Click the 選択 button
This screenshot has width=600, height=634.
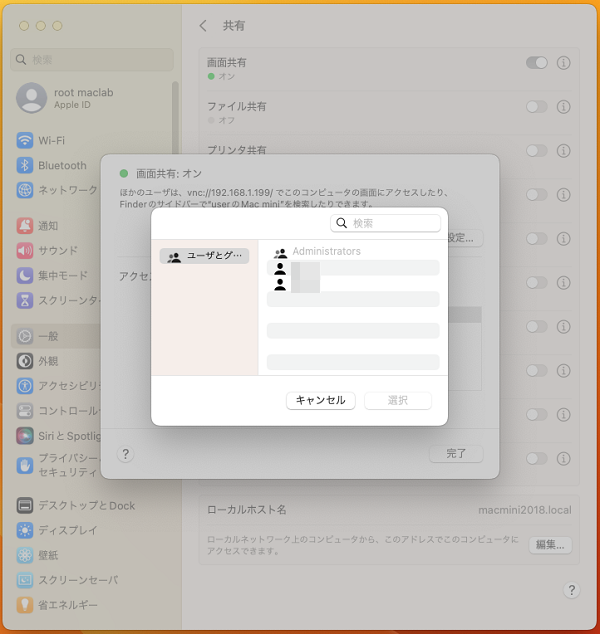click(x=398, y=400)
